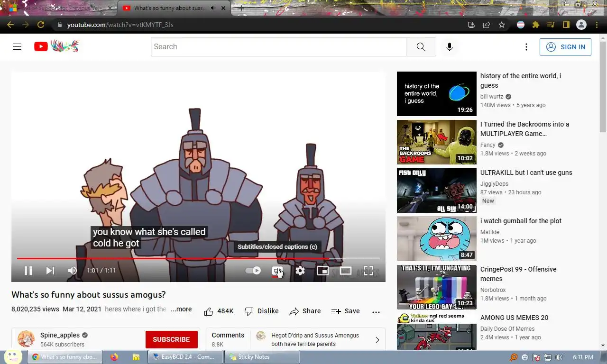Bookmark this page with star icon
Viewport: 607px width, 364px height.
click(x=502, y=25)
